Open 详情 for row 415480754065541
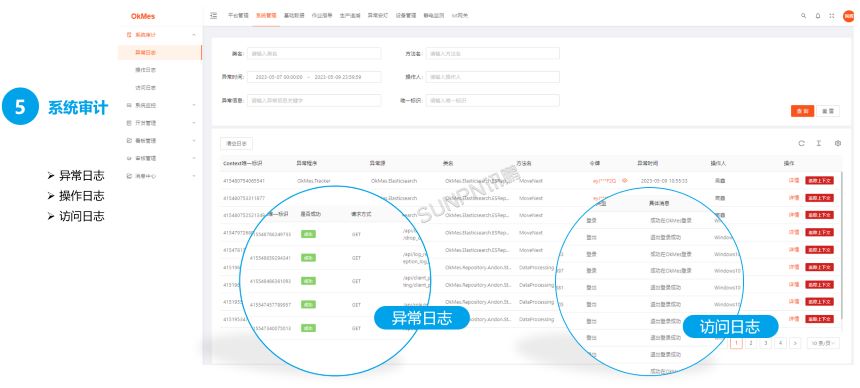Image resolution: width=860 pixels, height=388 pixels. [794, 180]
